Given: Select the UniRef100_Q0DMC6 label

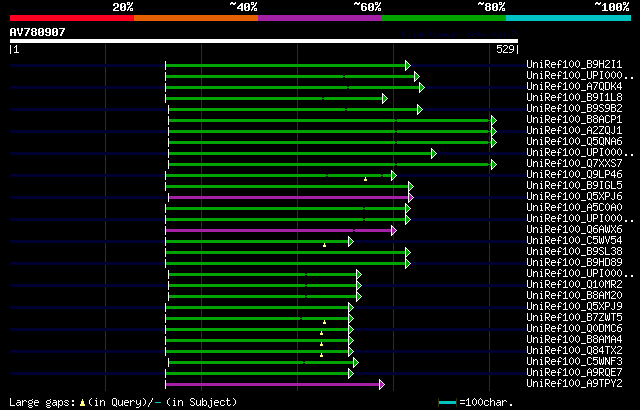Looking at the screenshot, I should (x=574, y=329).
